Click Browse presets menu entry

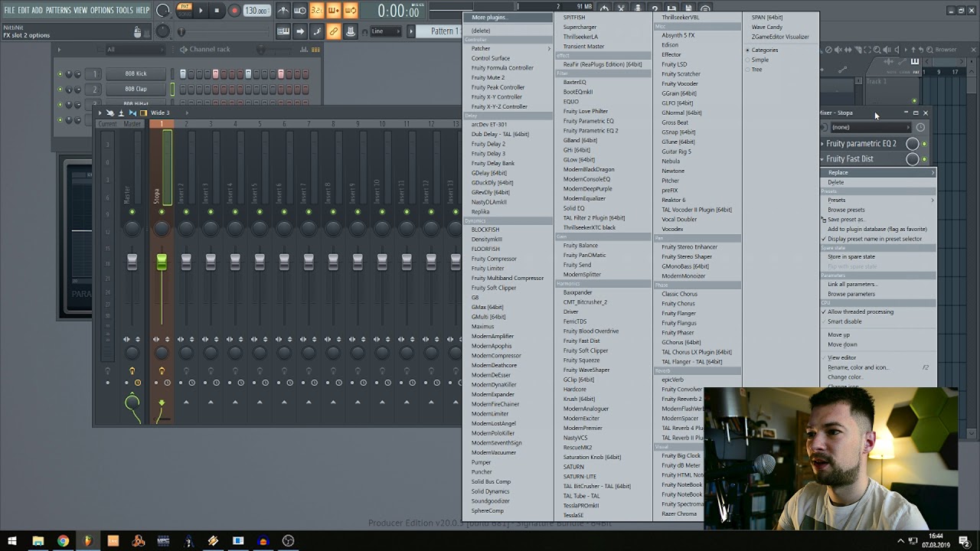click(846, 210)
